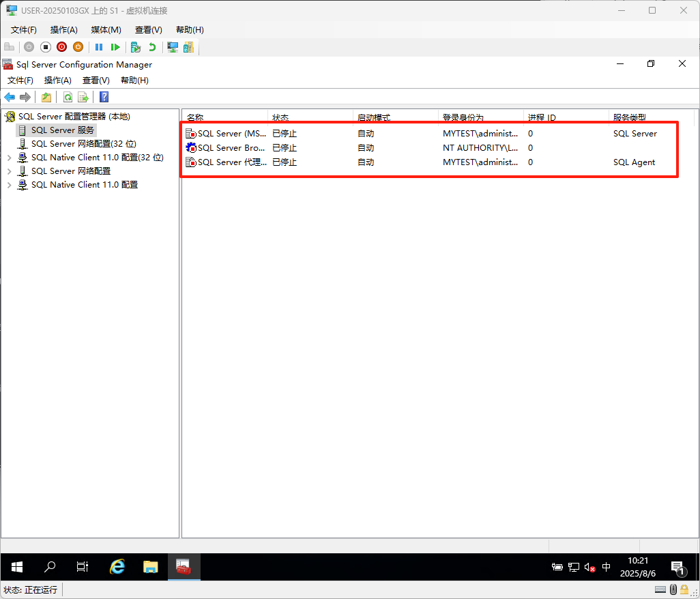Viewport: 700px width, 599px height.
Task: Reset the VM with the green play icon
Action: pos(115,47)
